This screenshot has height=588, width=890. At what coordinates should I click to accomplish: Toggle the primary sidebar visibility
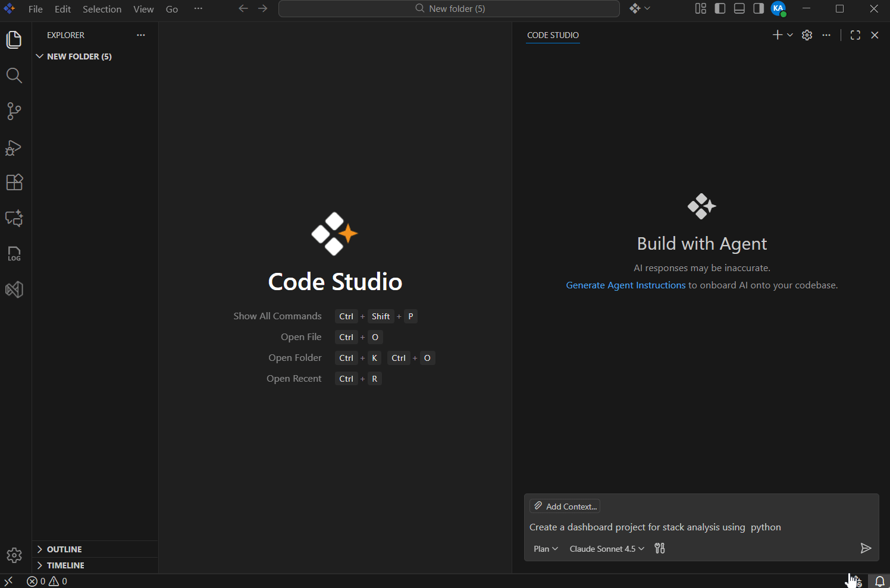720,8
